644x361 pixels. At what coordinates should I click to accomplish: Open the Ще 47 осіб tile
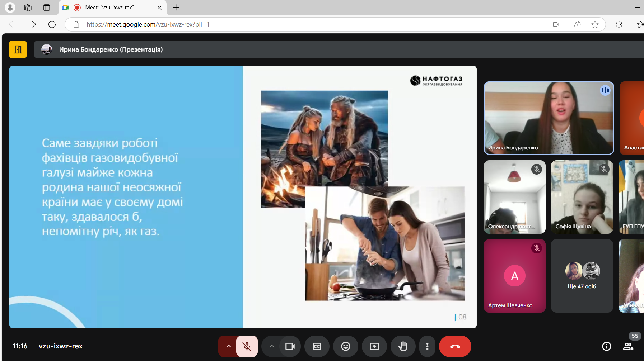tap(582, 276)
